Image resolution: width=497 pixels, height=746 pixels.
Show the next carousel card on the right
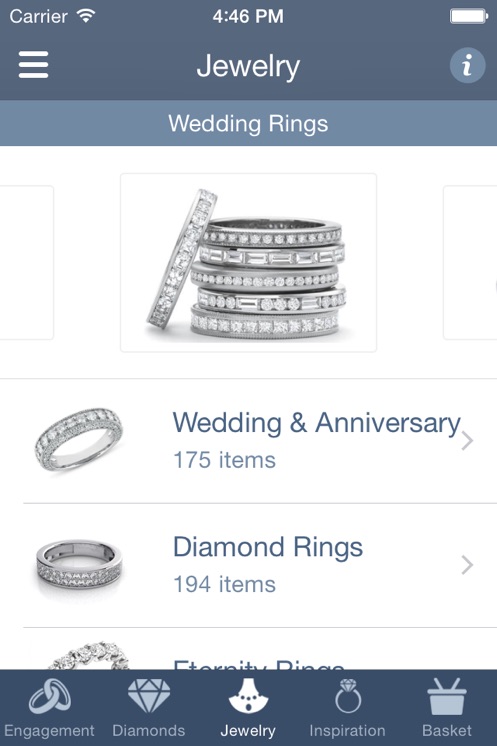coord(470,263)
